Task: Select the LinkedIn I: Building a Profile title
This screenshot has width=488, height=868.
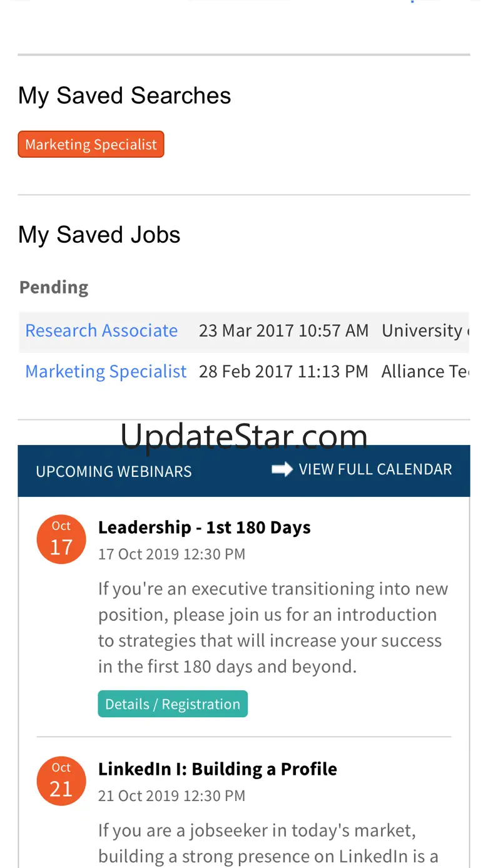Action: pyautogui.click(x=218, y=769)
